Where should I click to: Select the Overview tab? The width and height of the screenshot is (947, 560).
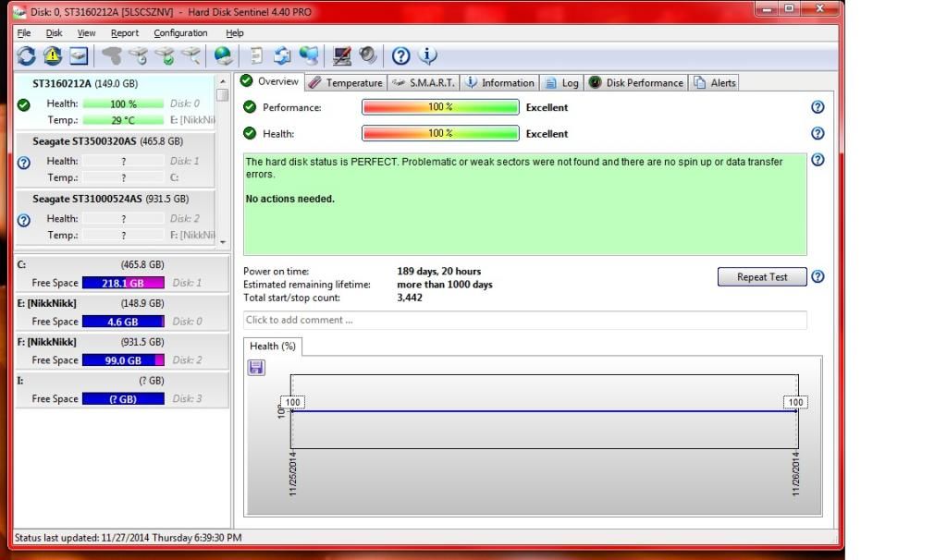[270, 81]
